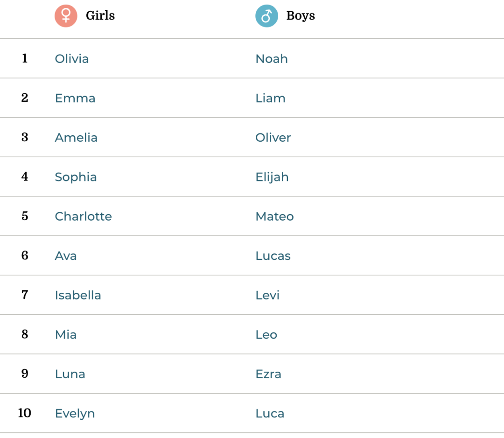Viewport: 504px width, 438px height.
Task: Click the blue male symbol icon
Action: [x=267, y=16]
